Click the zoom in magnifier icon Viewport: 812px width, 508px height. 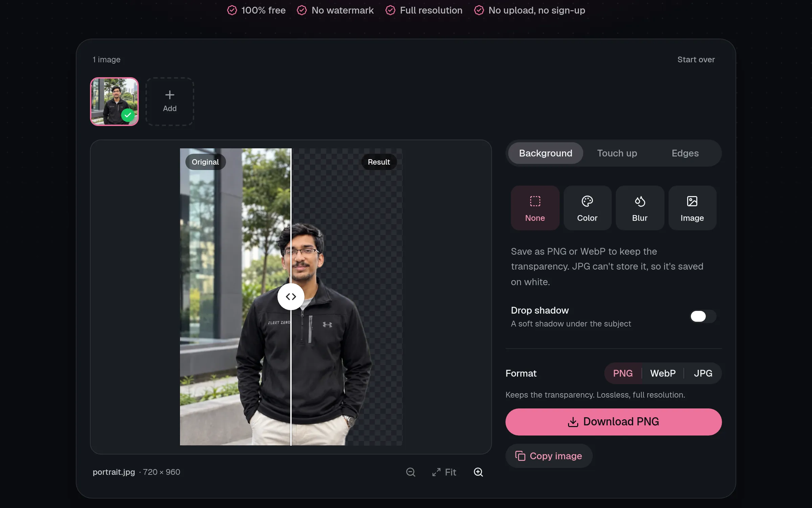(478, 472)
